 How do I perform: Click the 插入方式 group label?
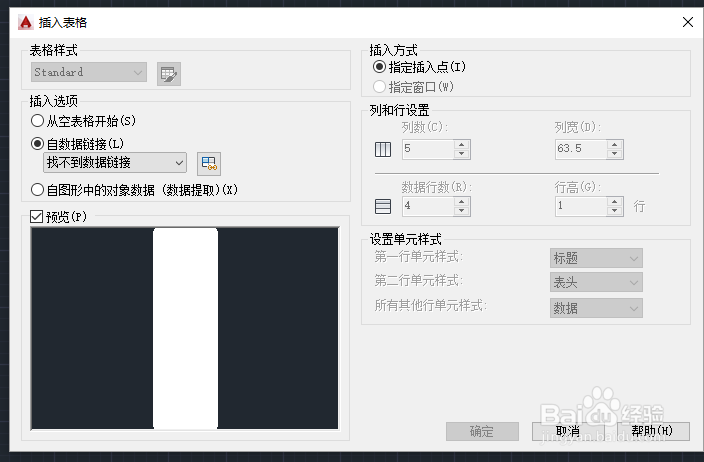(x=393, y=50)
